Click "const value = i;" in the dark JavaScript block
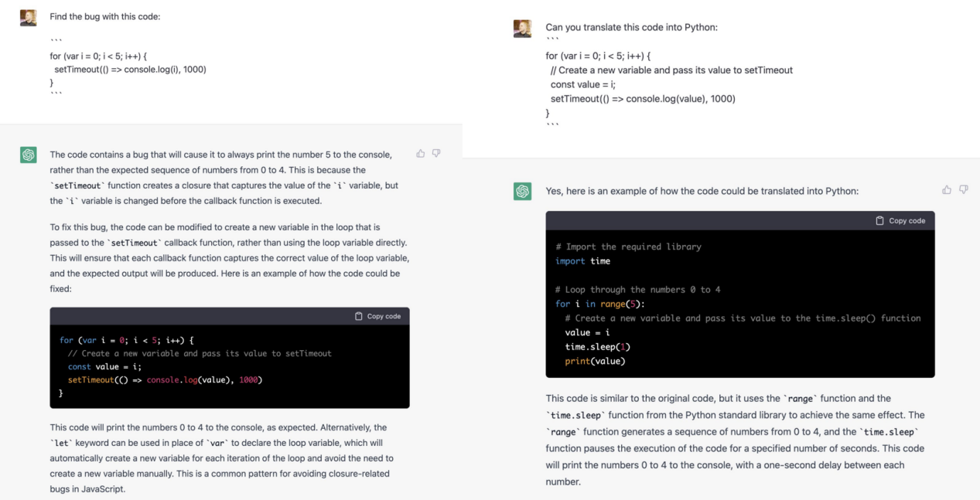The height and width of the screenshot is (500, 980). point(104,366)
